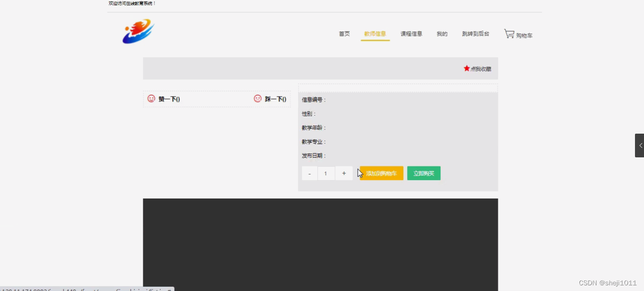Click the green 立即购买 button
Viewport: 644px width, 291px height.
coord(423,173)
